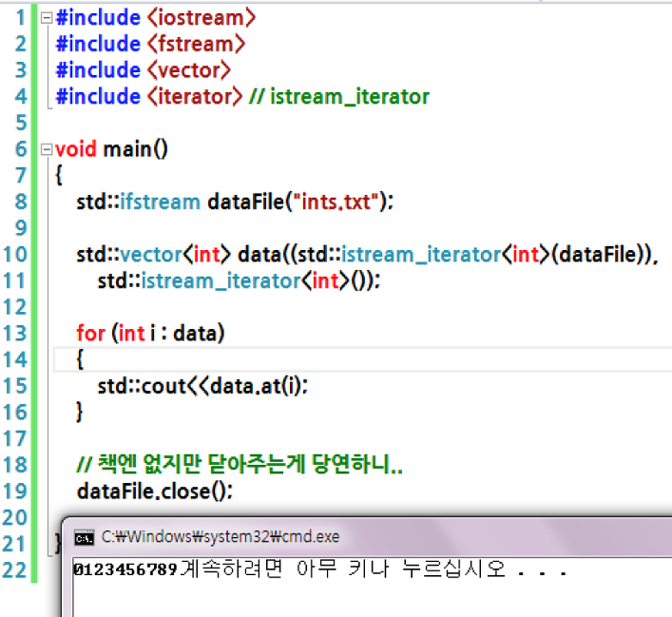Click the "// istream_iterator" comment
This screenshot has height=617, width=672.
(339, 97)
